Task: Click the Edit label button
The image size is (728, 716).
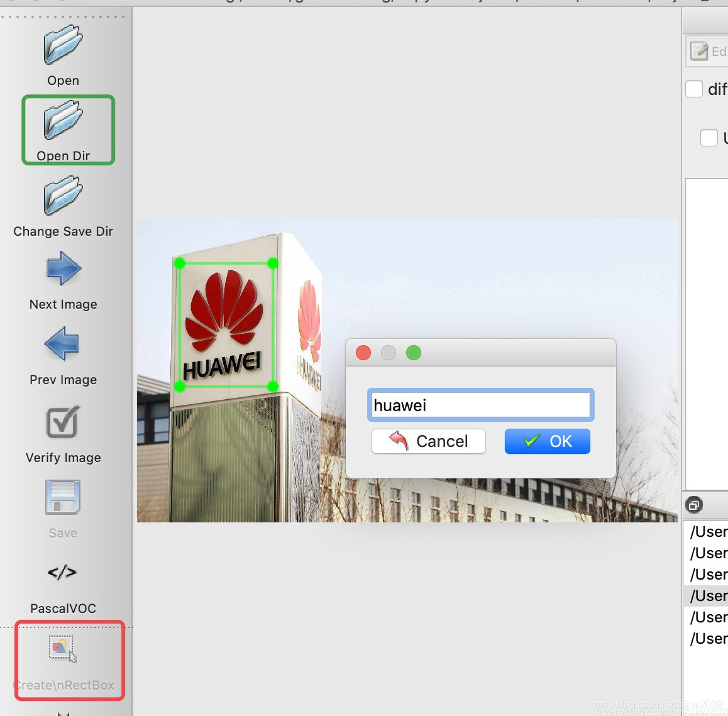Action: pyautogui.click(x=707, y=51)
